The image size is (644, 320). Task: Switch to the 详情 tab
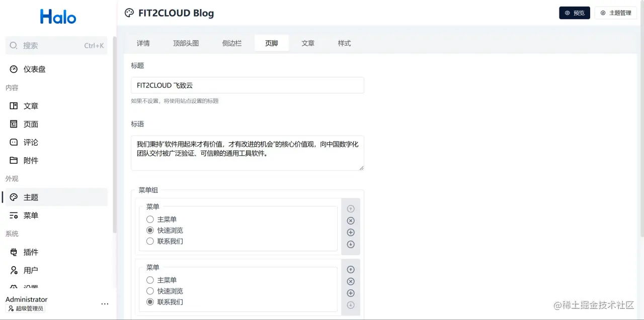(x=143, y=43)
